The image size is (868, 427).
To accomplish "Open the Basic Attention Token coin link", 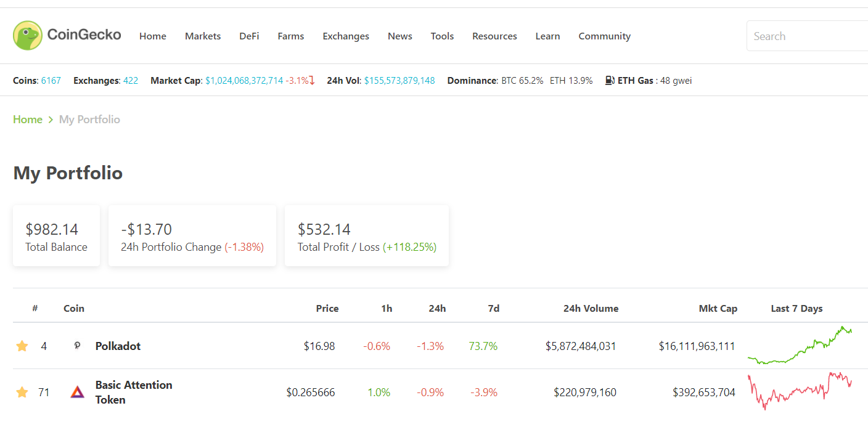I will [x=134, y=392].
